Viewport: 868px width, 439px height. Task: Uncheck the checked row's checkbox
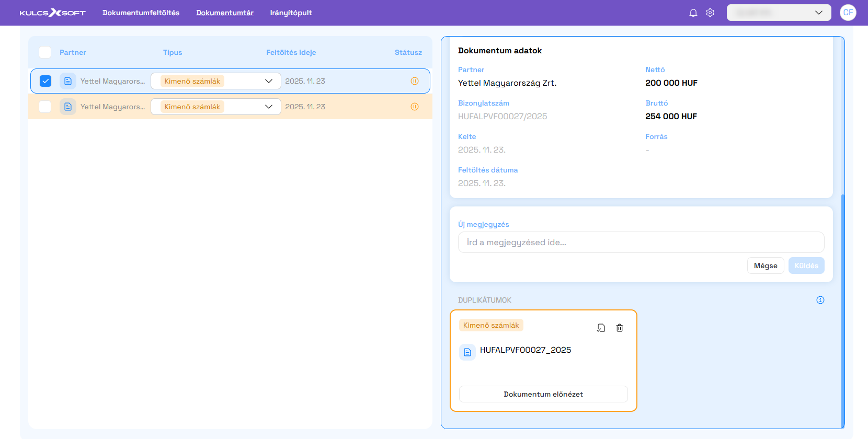[x=45, y=81]
